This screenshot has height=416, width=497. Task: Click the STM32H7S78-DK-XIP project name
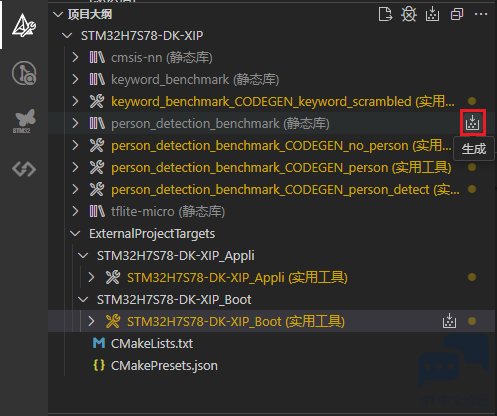point(142,35)
